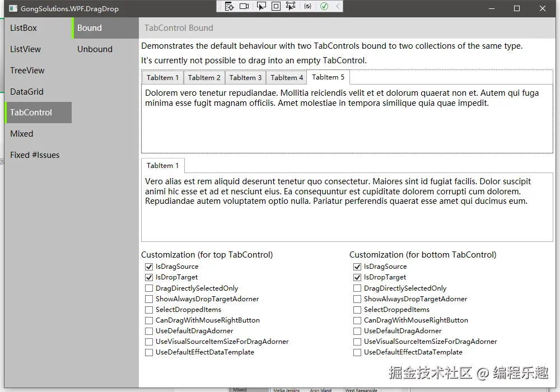Click the TabItem 5 tab
Image resolution: width=560 pixels, height=392 pixels.
[x=328, y=77]
